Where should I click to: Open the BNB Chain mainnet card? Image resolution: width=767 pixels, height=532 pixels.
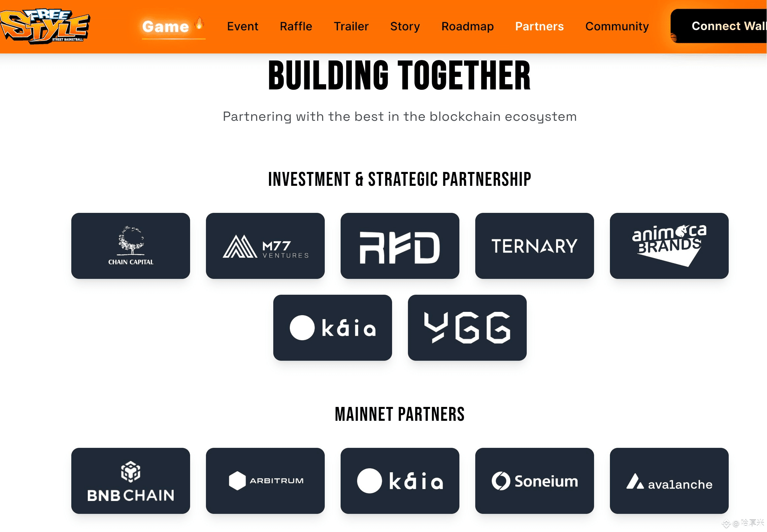[131, 481]
